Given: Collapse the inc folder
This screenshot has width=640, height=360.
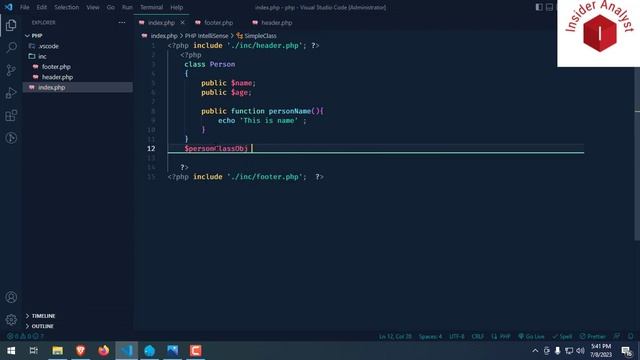Looking at the screenshot, I should tap(78, 56).
